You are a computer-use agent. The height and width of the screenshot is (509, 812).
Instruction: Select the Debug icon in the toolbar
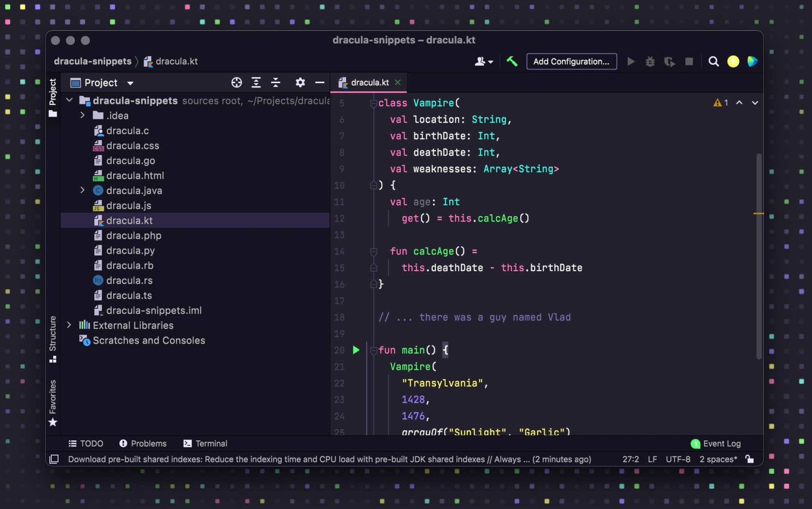[650, 61]
